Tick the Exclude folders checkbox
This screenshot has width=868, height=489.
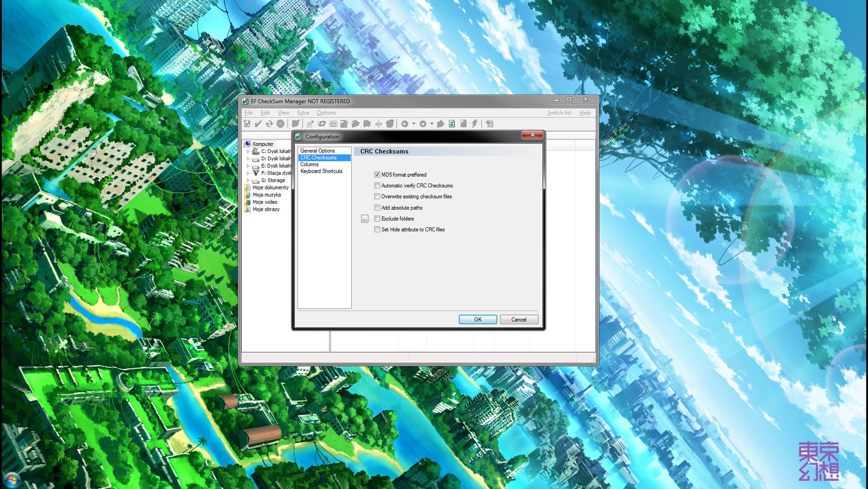(377, 218)
